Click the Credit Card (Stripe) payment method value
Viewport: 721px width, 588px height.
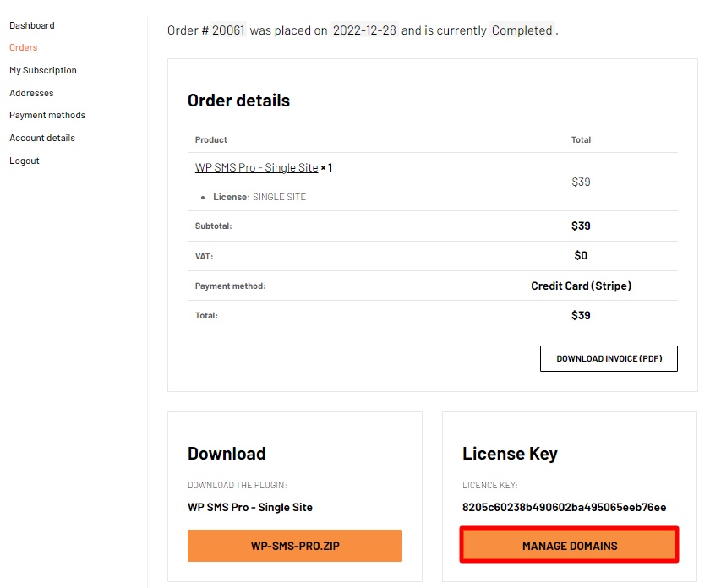(x=582, y=286)
